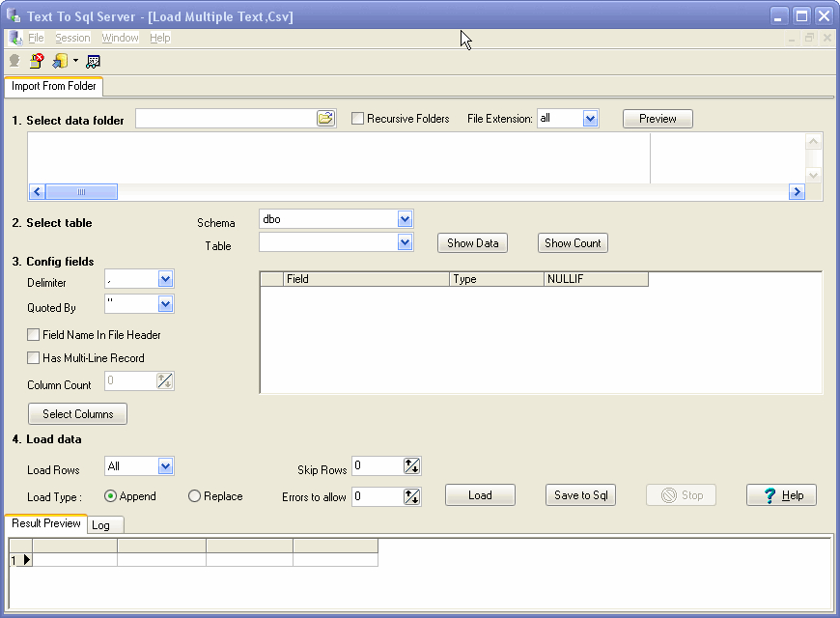Click the question mark Help button
This screenshot has width=840, height=618.
(x=782, y=495)
